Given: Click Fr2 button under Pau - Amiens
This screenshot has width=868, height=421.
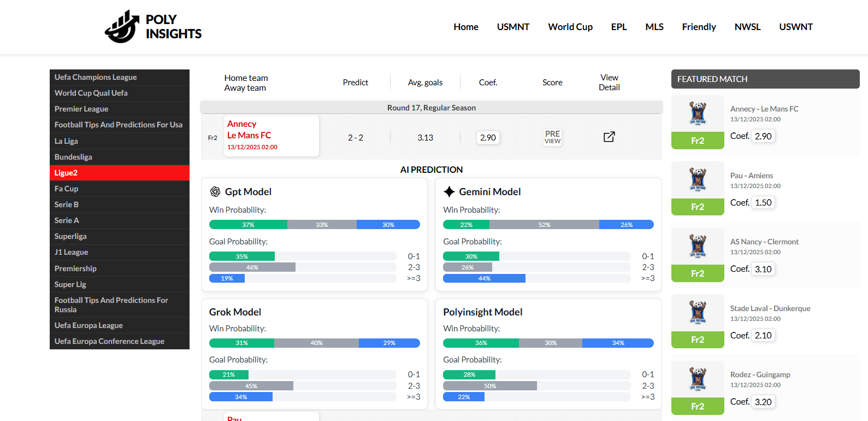Looking at the screenshot, I should point(698,207).
